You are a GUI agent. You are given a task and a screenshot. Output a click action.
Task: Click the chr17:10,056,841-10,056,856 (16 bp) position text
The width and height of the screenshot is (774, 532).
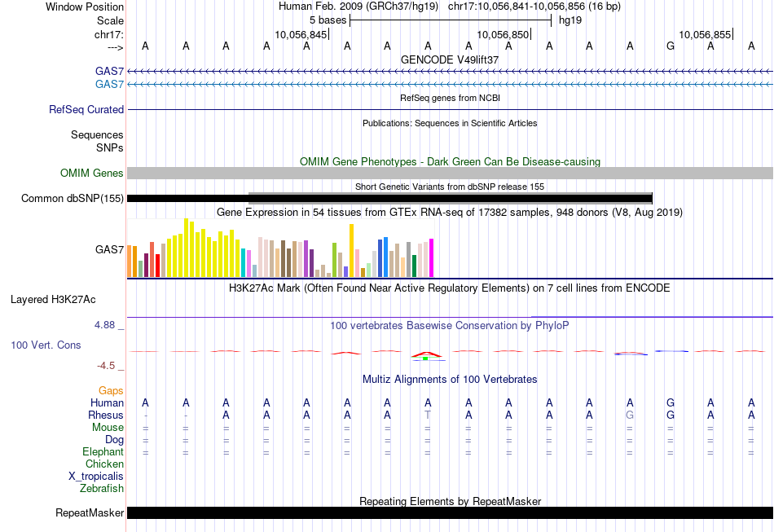coord(534,7)
